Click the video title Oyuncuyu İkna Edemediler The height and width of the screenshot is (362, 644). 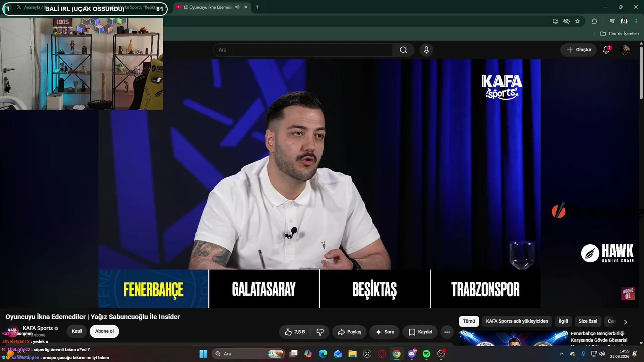click(93, 317)
